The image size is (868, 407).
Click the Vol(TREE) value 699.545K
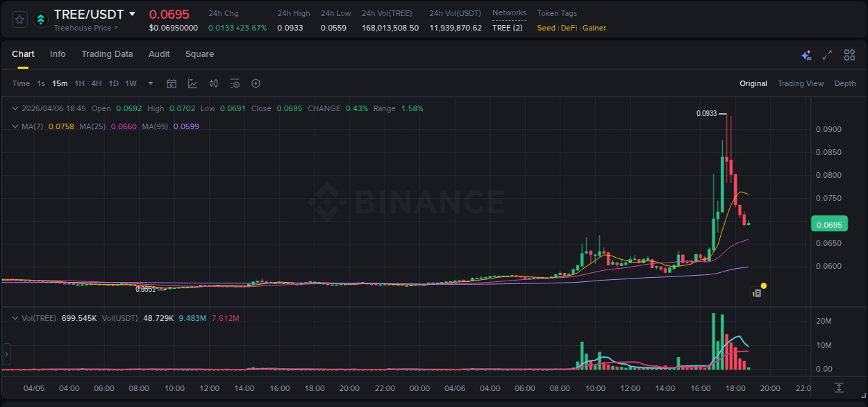click(79, 318)
